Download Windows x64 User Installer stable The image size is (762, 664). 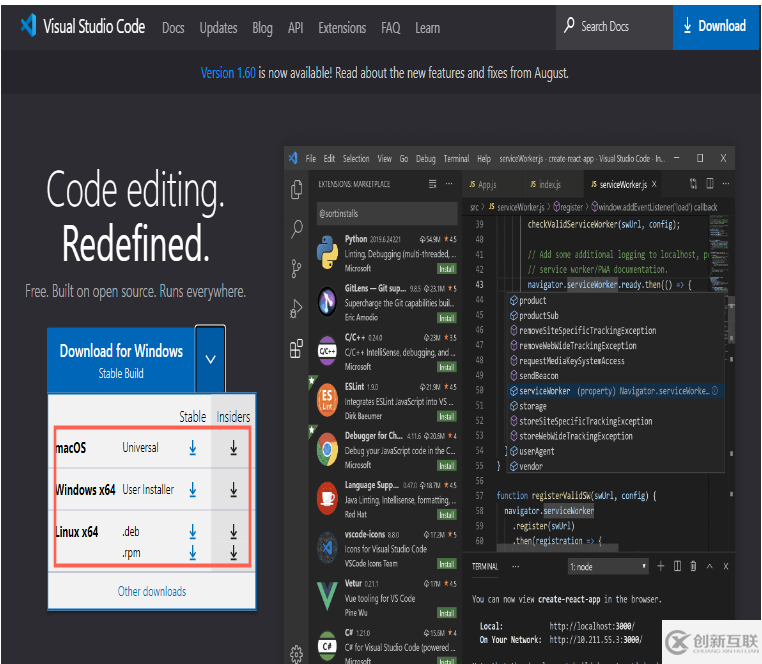(x=193, y=489)
